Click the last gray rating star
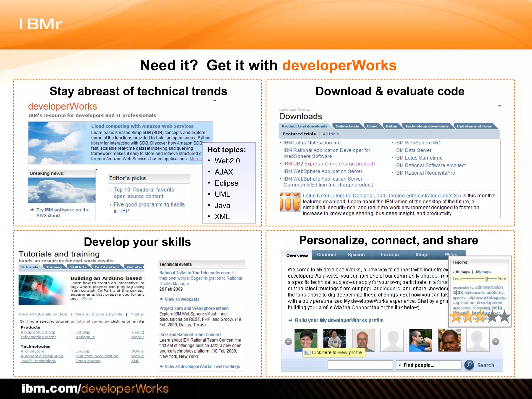 coord(504,317)
